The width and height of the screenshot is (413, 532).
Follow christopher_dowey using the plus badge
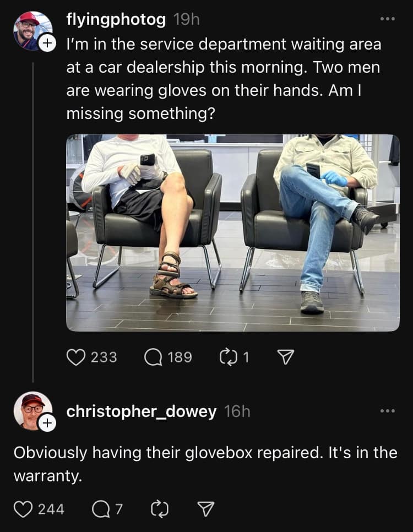pos(47,423)
